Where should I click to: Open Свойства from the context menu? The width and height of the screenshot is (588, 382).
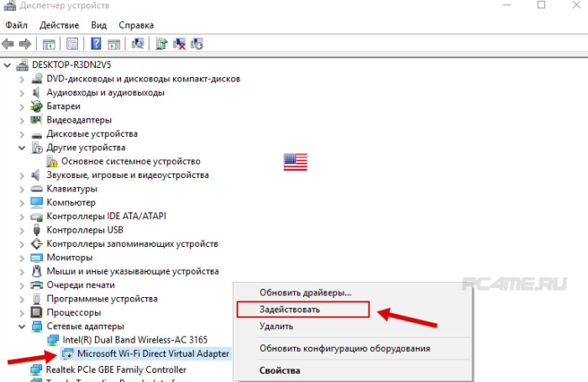point(280,370)
